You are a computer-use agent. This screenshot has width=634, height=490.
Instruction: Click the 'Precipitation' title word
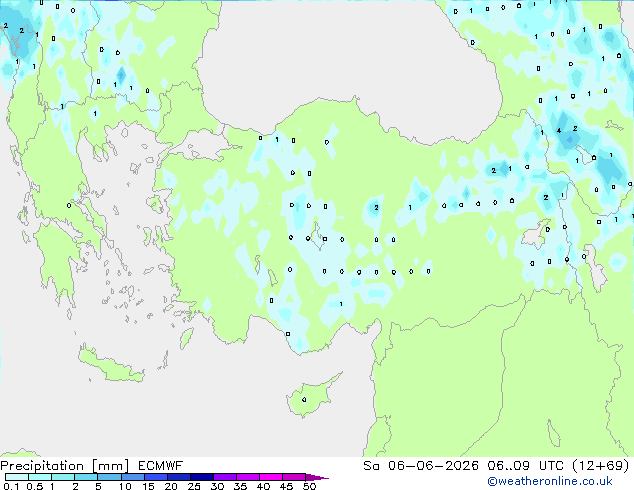tap(42, 466)
